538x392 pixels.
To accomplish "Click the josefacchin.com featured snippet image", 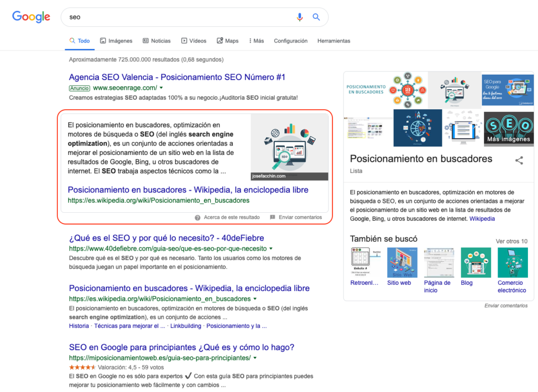I will 289,147.
